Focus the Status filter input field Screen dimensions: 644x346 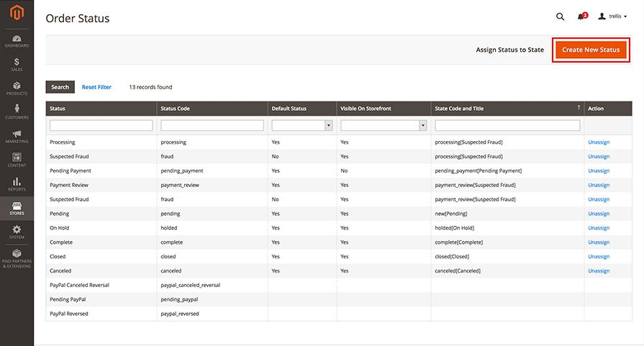click(101, 125)
